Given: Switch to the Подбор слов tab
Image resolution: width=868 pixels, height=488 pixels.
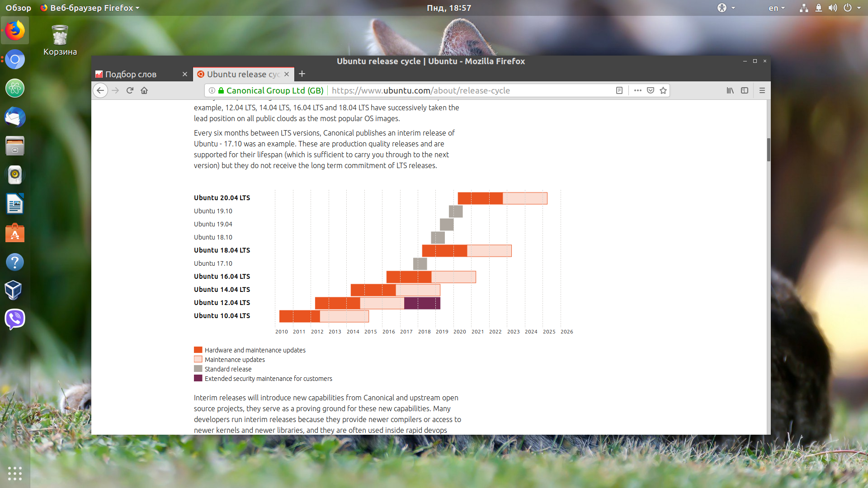Looking at the screenshot, I should 142,74.
